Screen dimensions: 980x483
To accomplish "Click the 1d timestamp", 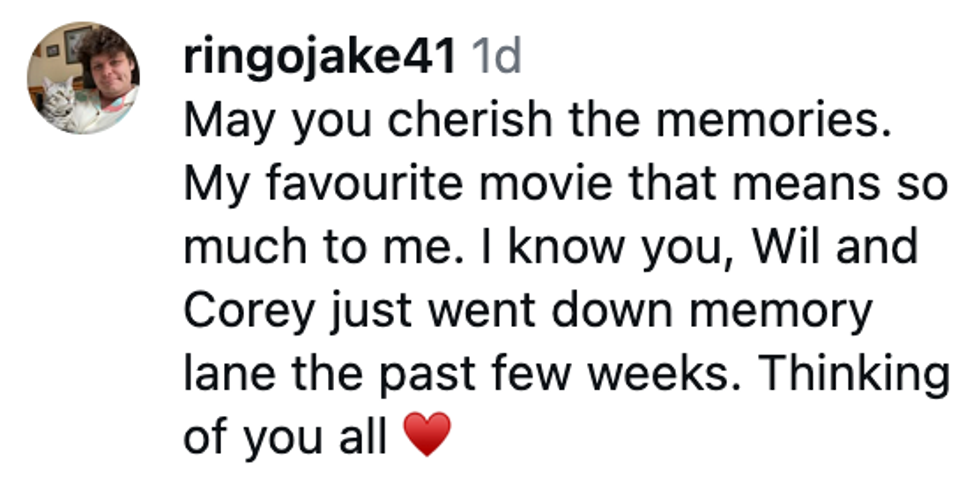I will [496, 59].
